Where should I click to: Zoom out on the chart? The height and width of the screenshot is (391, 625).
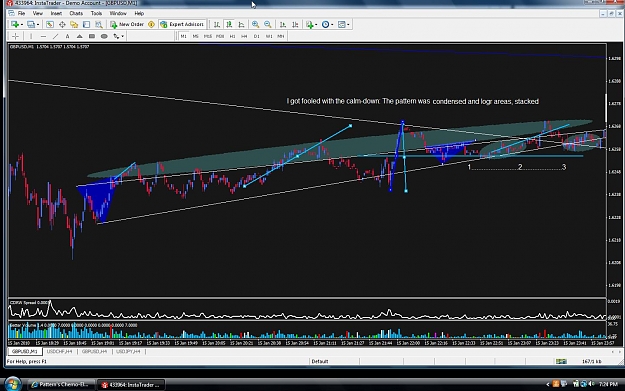pyautogui.click(x=268, y=24)
